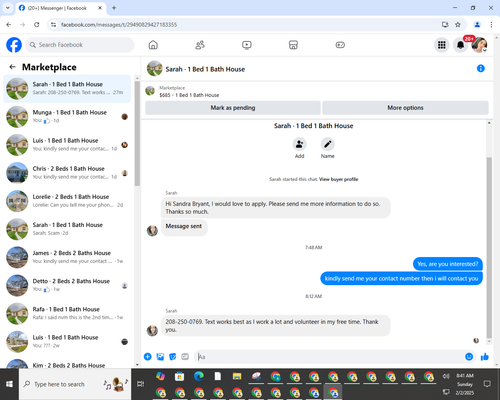Screen dimensions: 500x400
Task: Open the emoji picker in message box
Action: point(469,357)
